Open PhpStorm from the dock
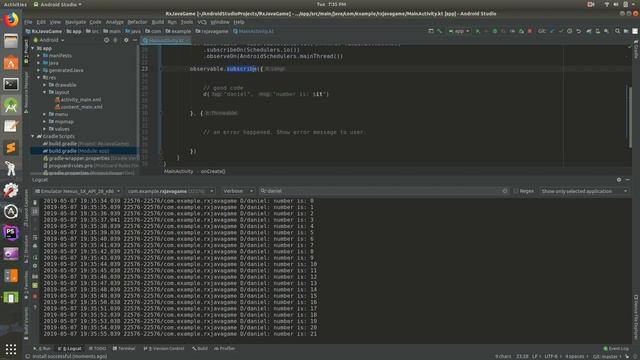 pyautogui.click(x=11, y=233)
